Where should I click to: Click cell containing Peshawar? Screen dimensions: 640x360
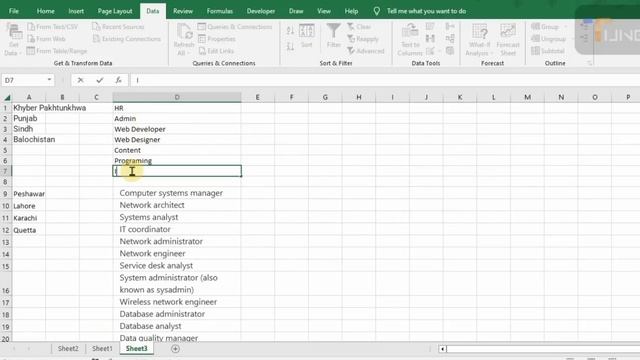click(29, 193)
